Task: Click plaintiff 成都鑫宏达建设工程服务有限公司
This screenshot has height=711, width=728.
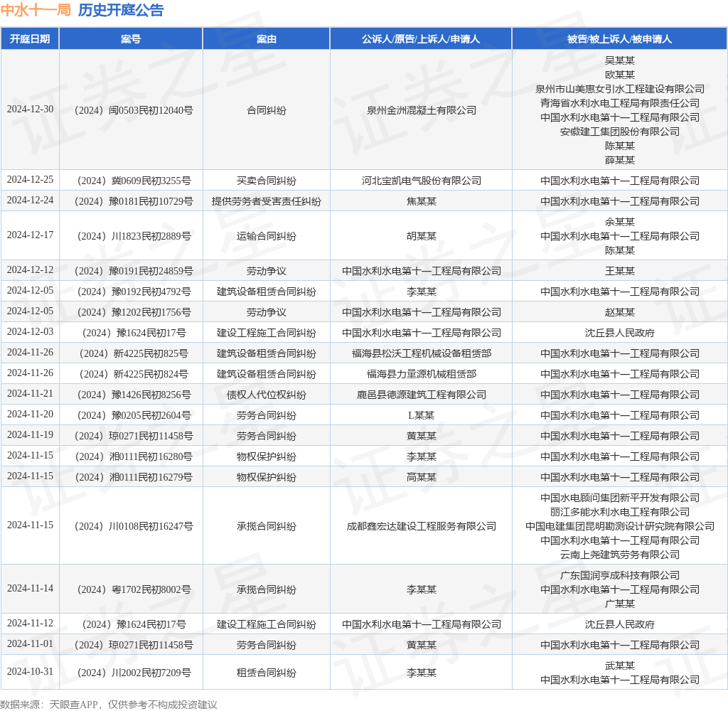Action: pyautogui.click(x=422, y=527)
